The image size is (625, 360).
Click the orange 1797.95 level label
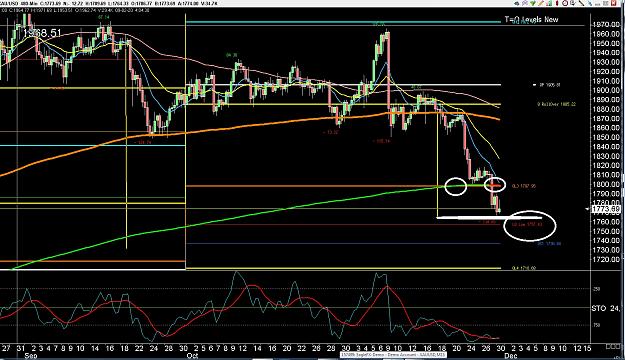524,186
